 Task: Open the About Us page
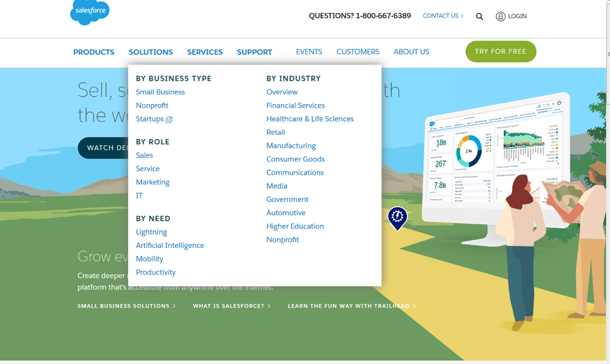(x=411, y=52)
